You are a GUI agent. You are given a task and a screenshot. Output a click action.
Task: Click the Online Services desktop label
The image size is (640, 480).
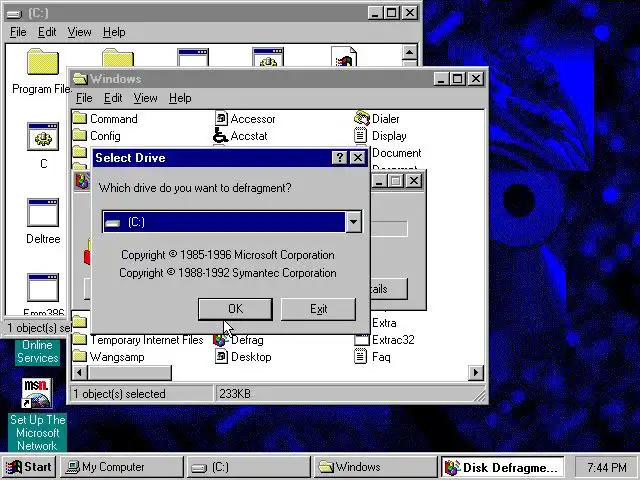tap(38, 351)
